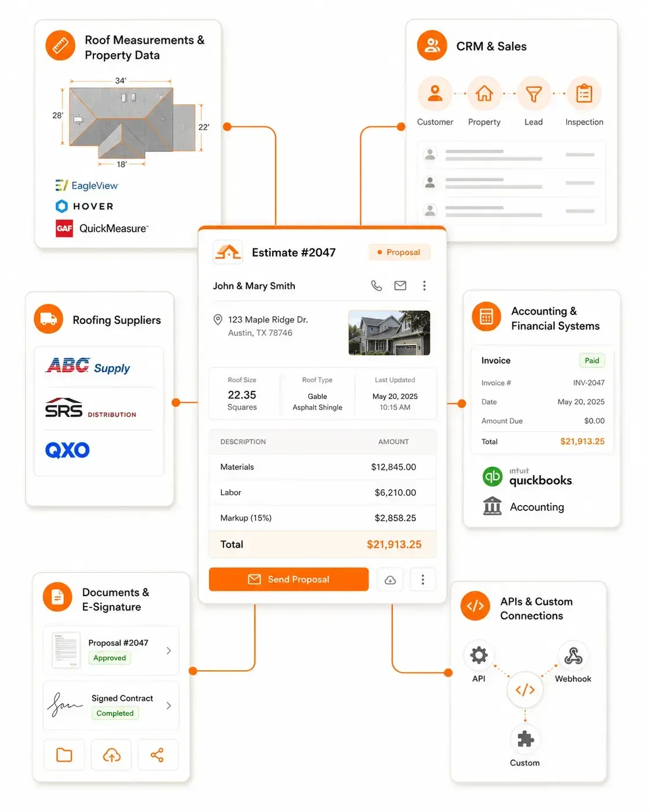Viewport: 650px width, 812px height.
Task: Click the Proposal status badge
Action: [399, 252]
